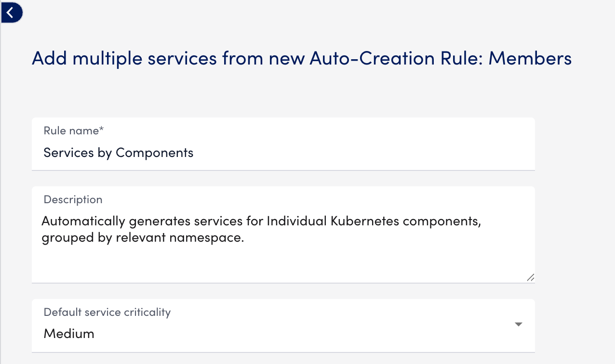The image size is (615, 364).
Task: Click the "Rule name*" field label
Action: (74, 130)
